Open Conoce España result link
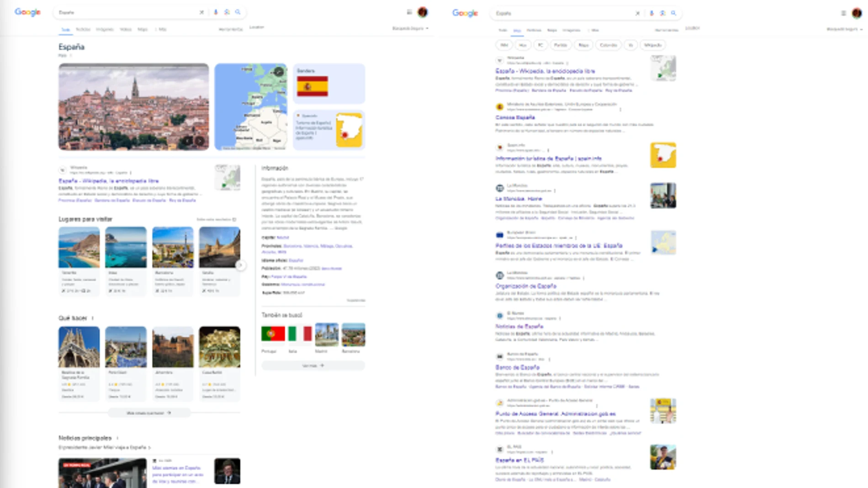This screenshot has height=488, width=868. (515, 117)
